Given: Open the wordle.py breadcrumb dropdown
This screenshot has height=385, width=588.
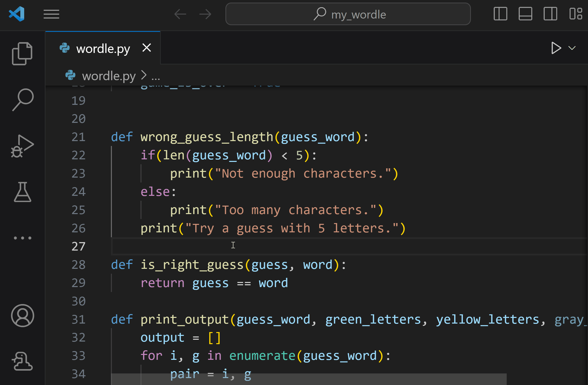Looking at the screenshot, I should pyautogui.click(x=109, y=76).
